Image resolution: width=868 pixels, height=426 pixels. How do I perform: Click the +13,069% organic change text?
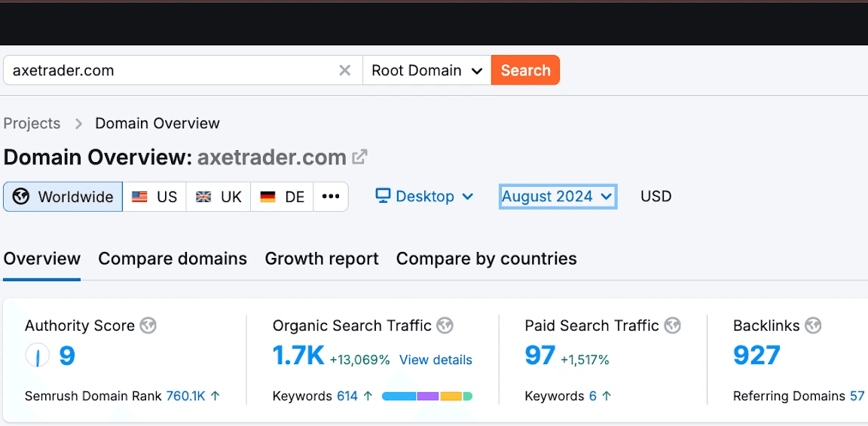360,360
